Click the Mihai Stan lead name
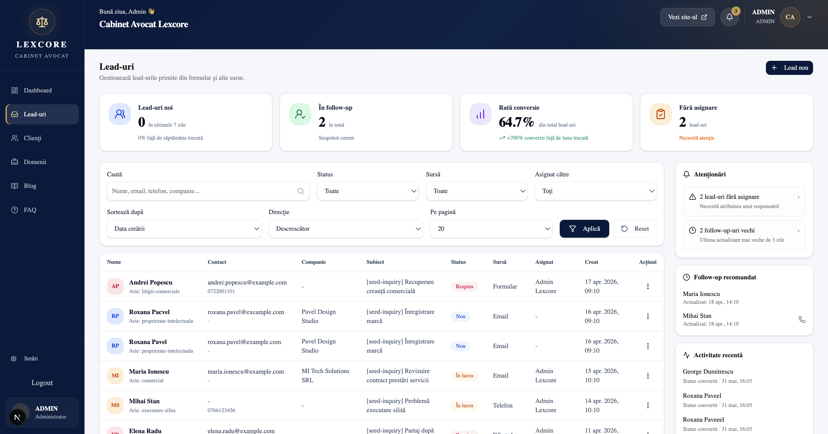This screenshot has width=828, height=434. [x=144, y=401]
